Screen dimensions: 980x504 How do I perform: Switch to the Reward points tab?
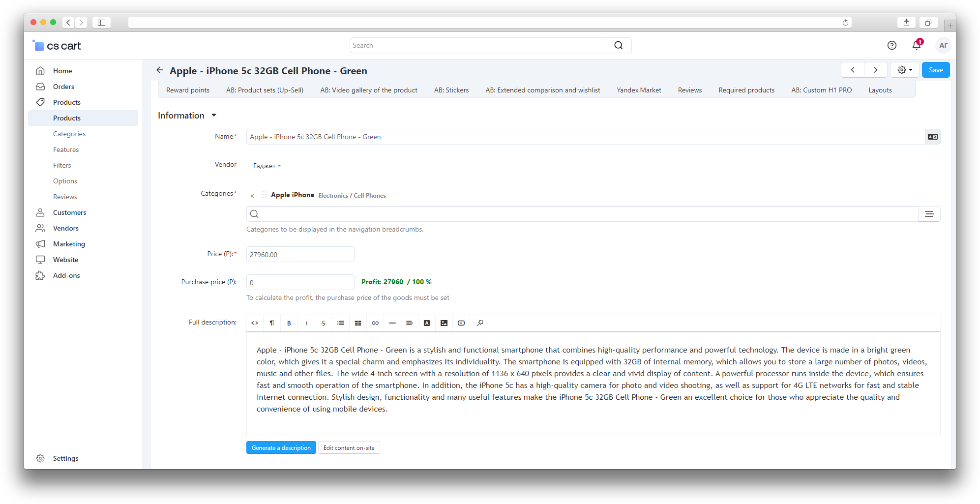(x=188, y=90)
